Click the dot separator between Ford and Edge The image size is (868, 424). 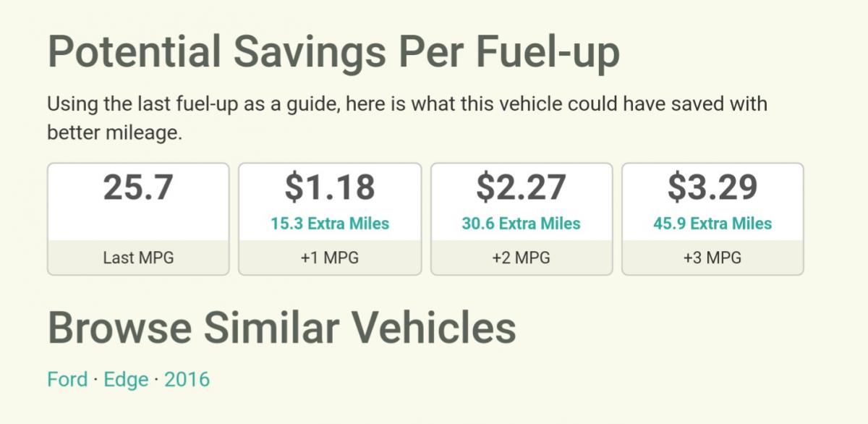click(96, 380)
